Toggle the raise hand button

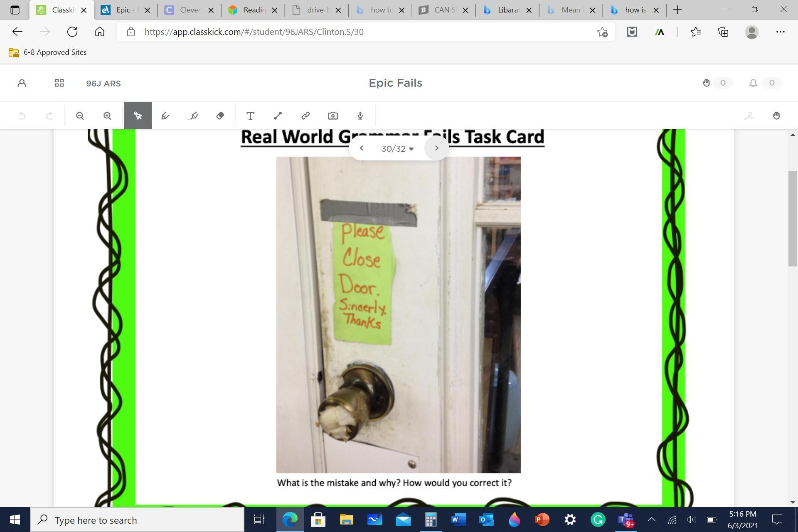(776, 116)
